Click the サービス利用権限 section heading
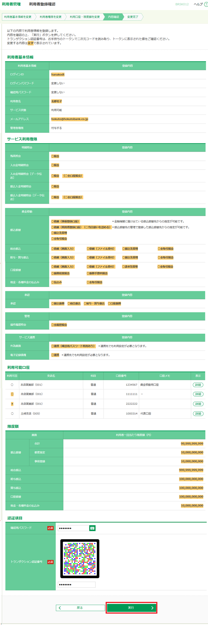208x644 pixels. coord(22,139)
